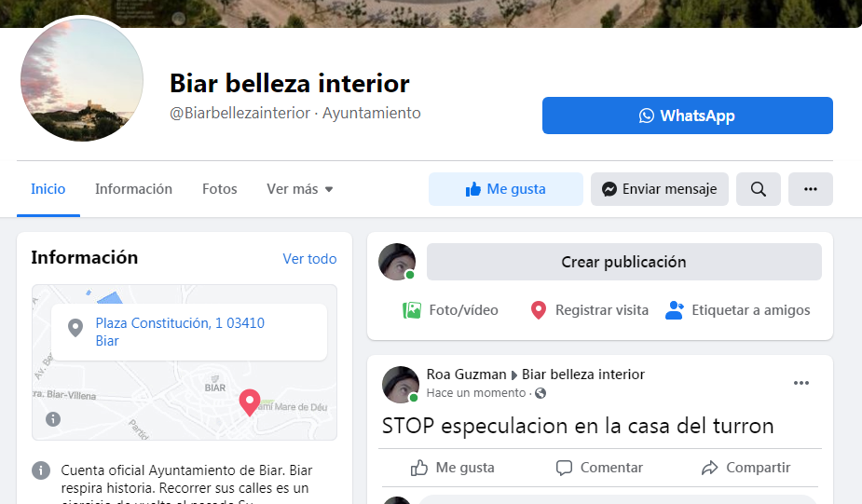Open the page search magnifier icon
The image size is (862, 504).
(759, 189)
